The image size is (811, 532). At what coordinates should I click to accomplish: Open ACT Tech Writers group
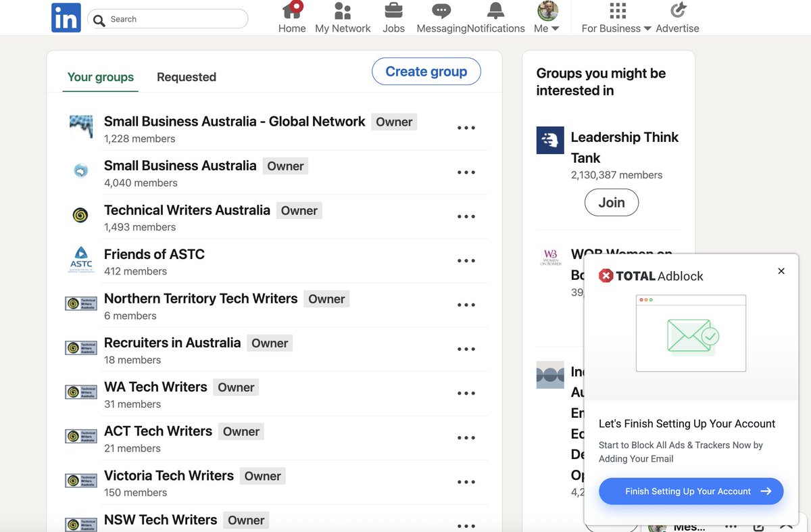click(x=158, y=431)
